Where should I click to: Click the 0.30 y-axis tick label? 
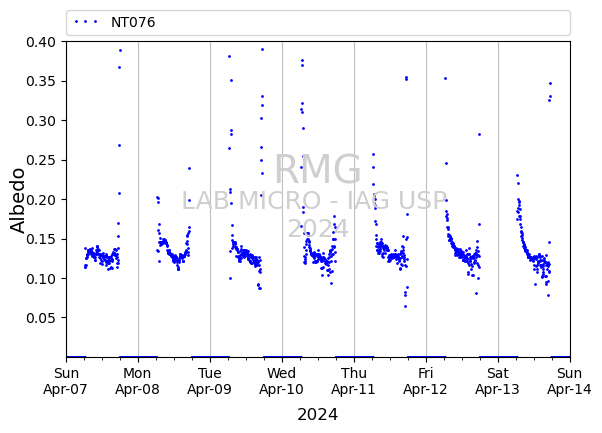tap(41, 121)
